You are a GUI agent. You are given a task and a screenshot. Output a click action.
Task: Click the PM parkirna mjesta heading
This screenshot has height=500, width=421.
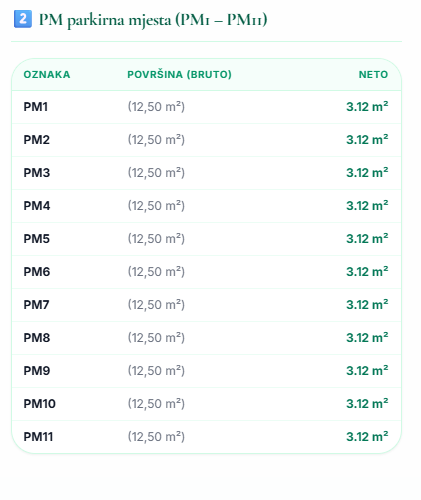tap(153, 20)
